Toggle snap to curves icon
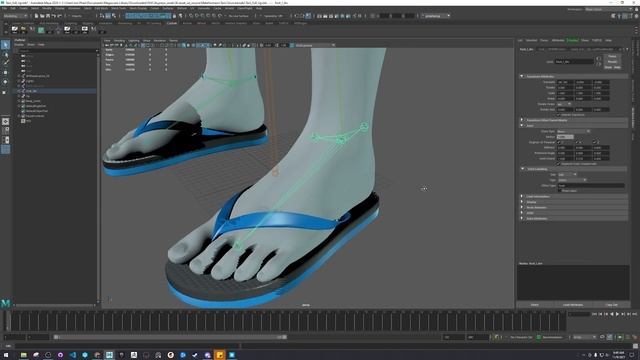This screenshot has height=360, width=640. [x=197, y=16]
